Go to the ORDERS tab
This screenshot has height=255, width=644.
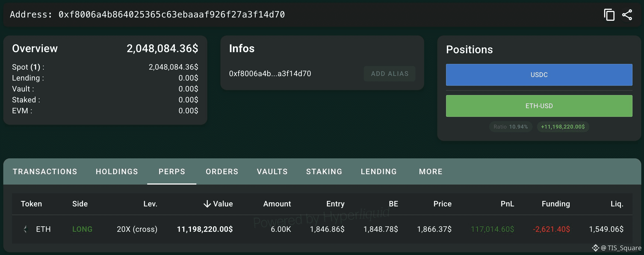222,171
